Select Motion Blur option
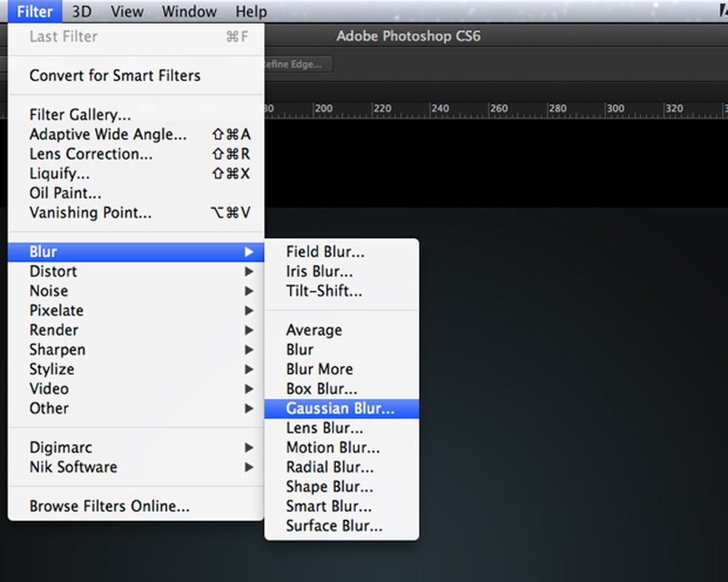 [333, 448]
